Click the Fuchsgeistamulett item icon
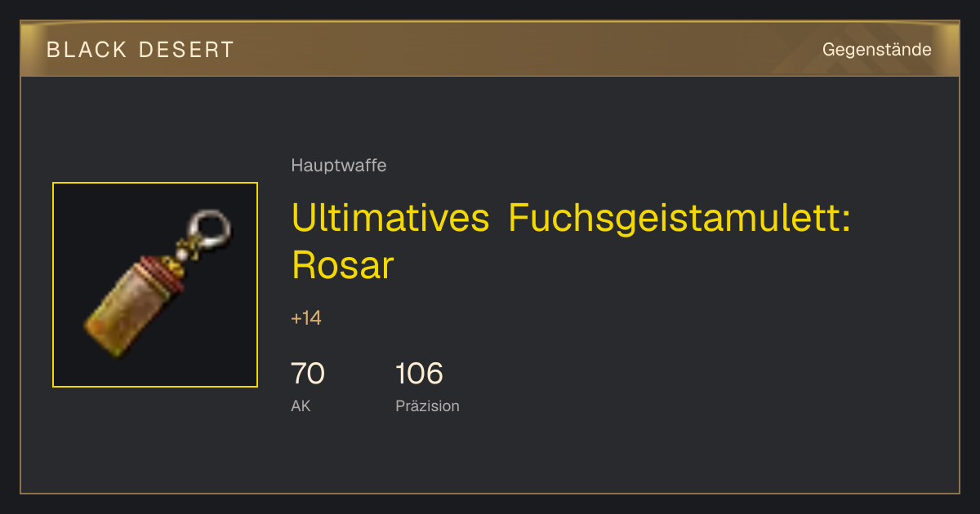Screen dimensions: 980x514 click(155, 285)
